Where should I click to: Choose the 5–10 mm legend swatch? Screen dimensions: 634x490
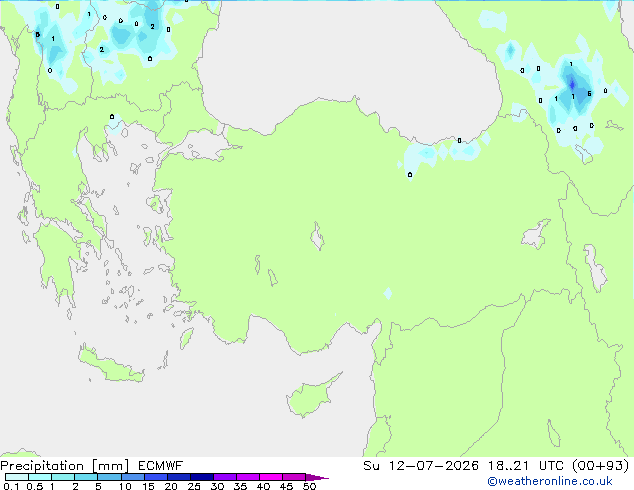pyautogui.click(x=109, y=477)
